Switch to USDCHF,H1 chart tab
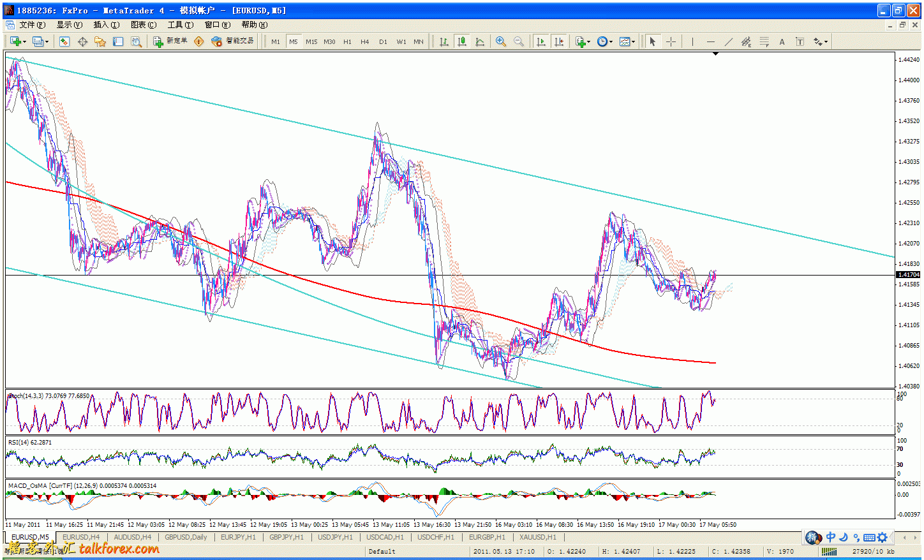Viewport: 924px width, 560px height. (x=435, y=537)
